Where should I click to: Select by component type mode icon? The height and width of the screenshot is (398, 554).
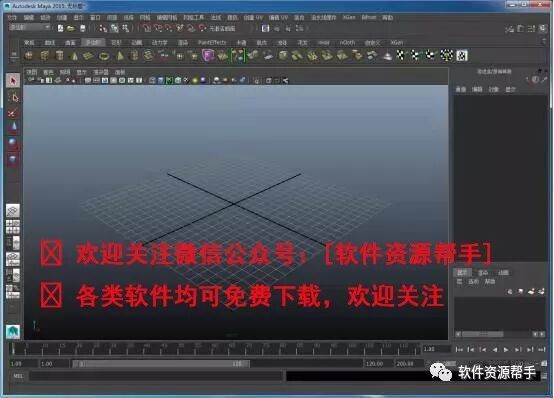125,28
